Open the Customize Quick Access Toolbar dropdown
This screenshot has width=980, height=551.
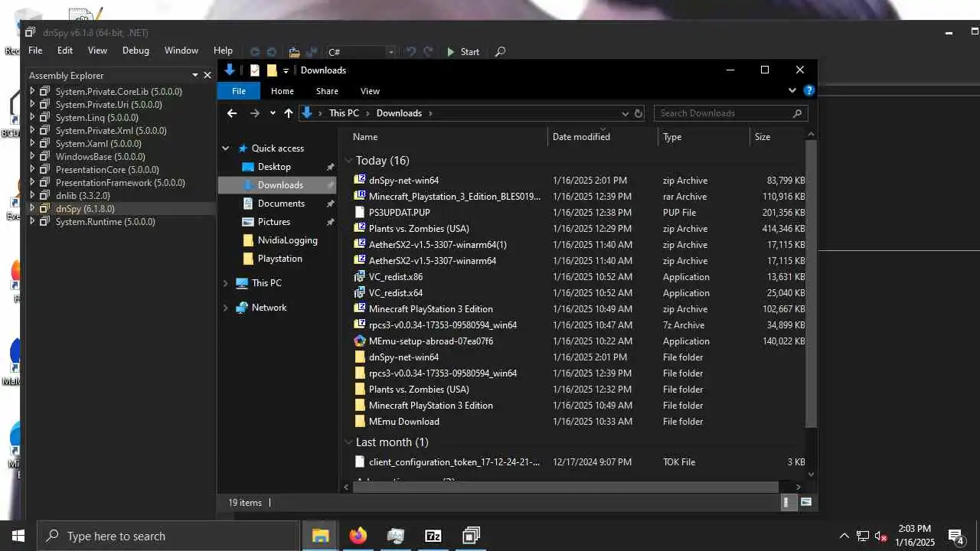point(286,70)
